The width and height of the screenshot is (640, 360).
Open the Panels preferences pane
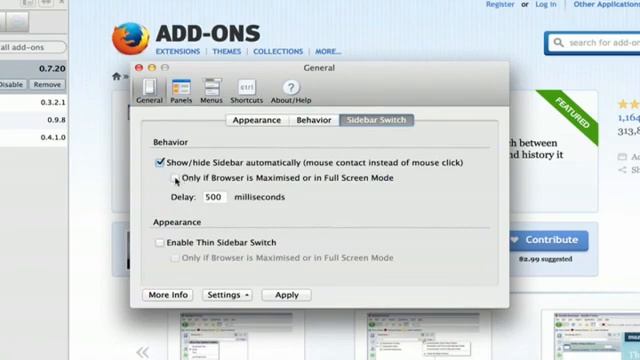(x=181, y=91)
